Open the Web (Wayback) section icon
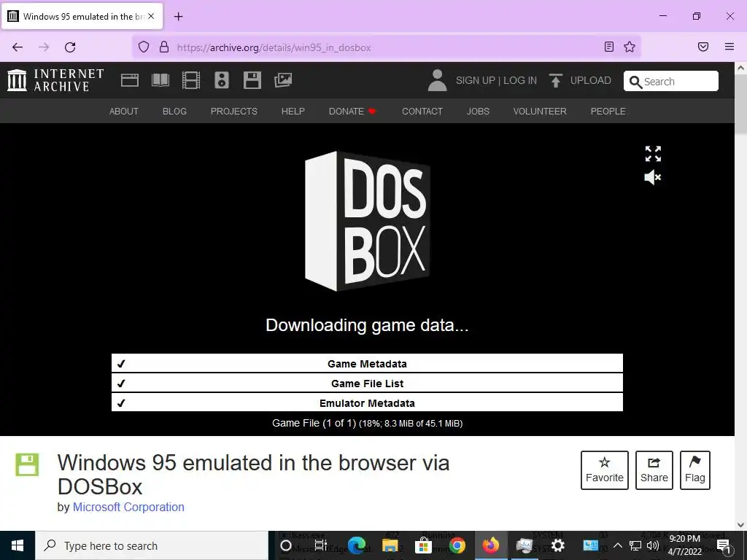Image resolution: width=747 pixels, height=560 pixels. [130, 80]
